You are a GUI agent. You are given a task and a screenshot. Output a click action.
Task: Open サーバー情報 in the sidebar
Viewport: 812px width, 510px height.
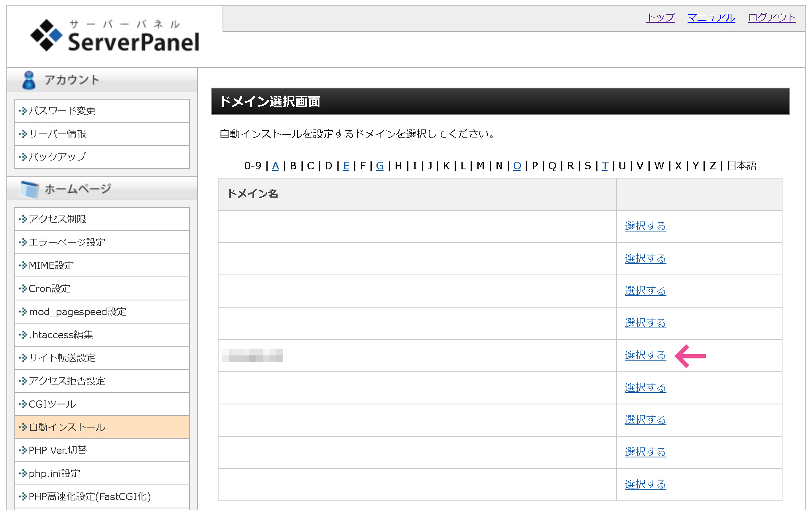(x=57, y=134)
